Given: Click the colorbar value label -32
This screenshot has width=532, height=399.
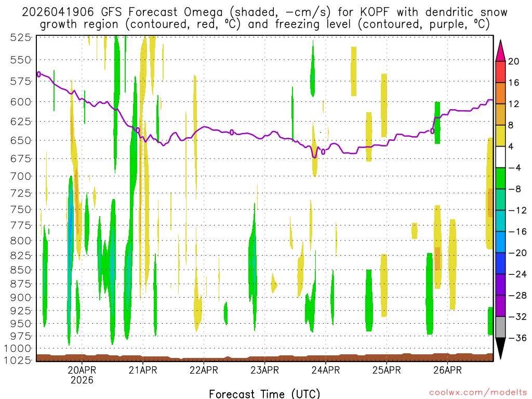Looking at the screenshot, I should (x=517, y=317).
